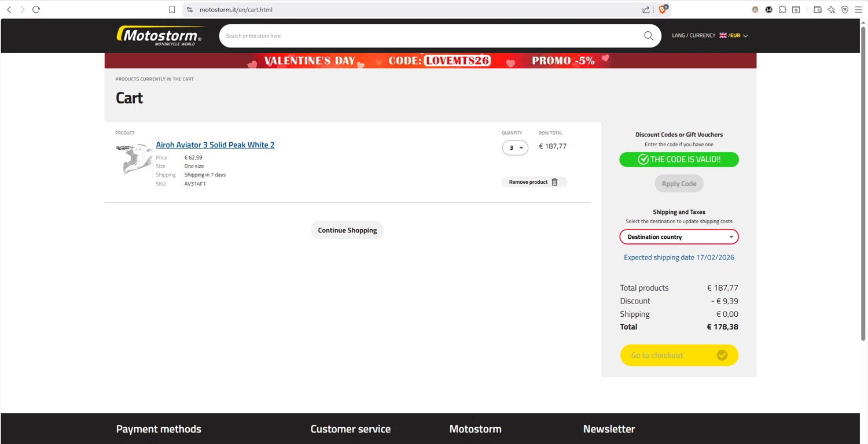Open Airoh Aviator 3 Solid Peak White 2 link

pos(215,145)
